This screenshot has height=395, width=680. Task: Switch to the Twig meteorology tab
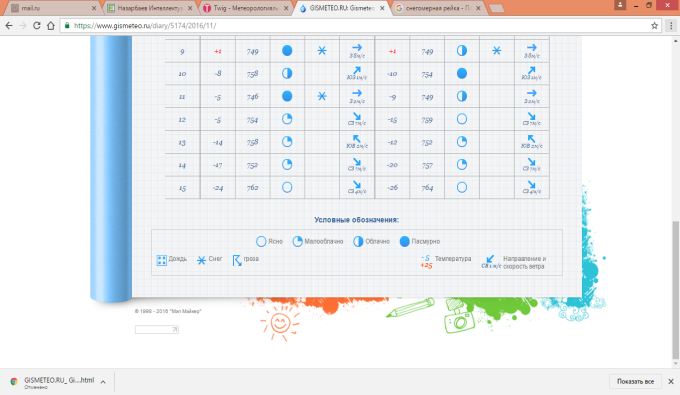click(245, 8)
